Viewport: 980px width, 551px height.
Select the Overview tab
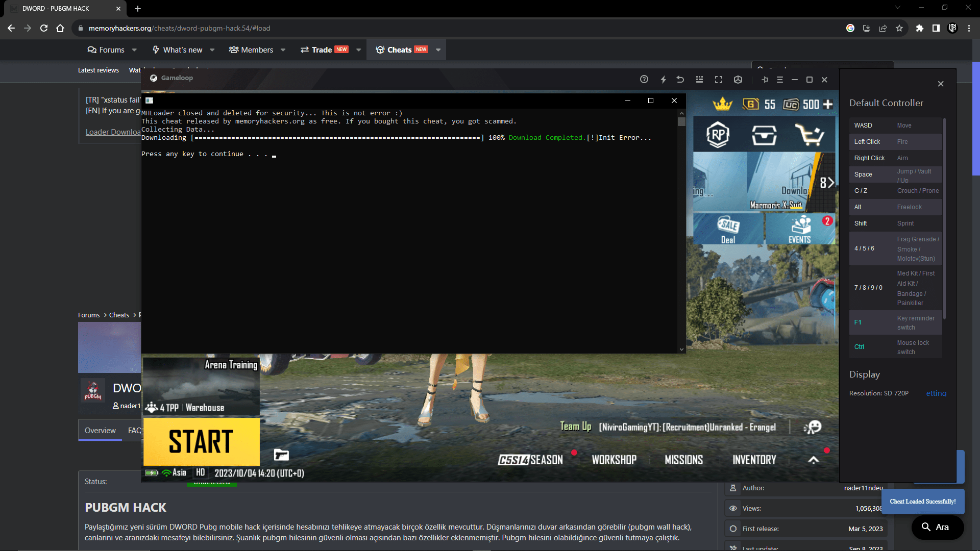[x=100, y=431]
